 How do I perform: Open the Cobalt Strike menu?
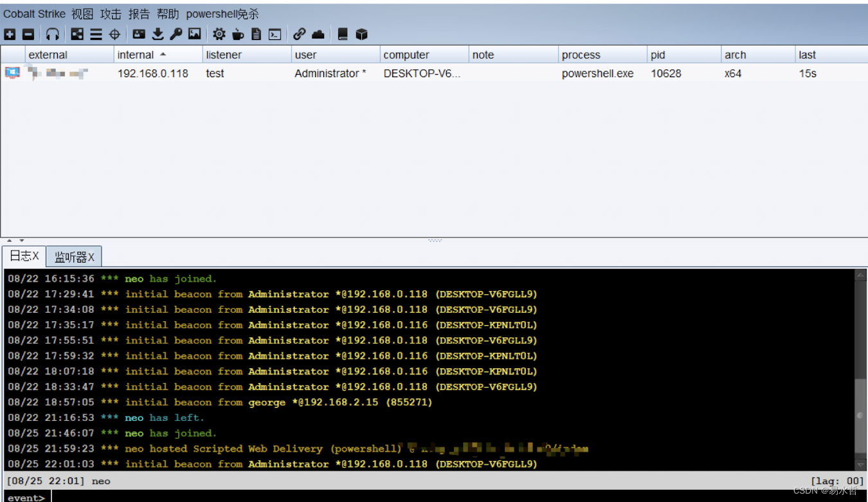click(35, 14)
